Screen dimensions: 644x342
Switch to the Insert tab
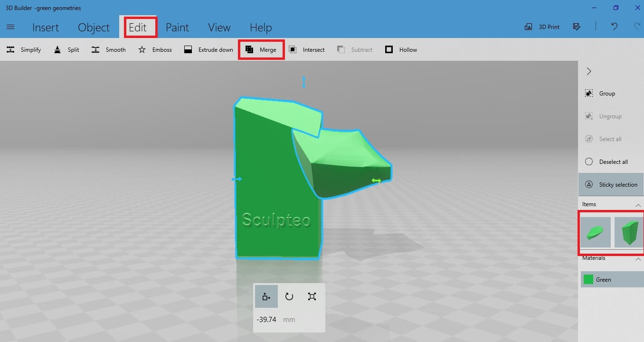click(x=46, y=28)
